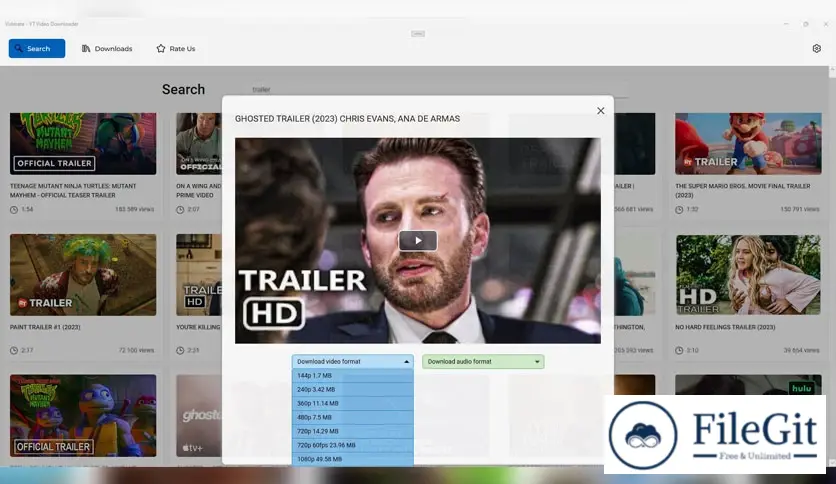Choose the 480p 7.5 MB format
The image size is (836, 484).
click(352, 417)
